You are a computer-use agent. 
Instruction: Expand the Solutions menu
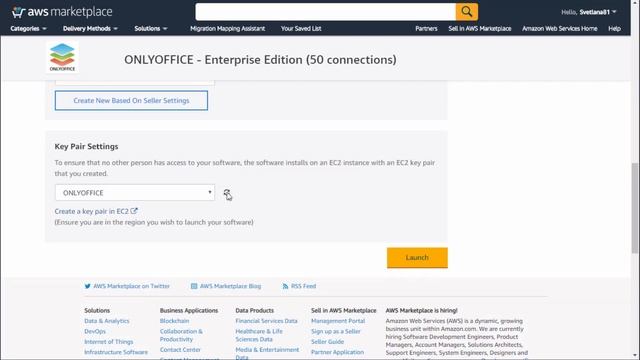click(x=151, y=29)
